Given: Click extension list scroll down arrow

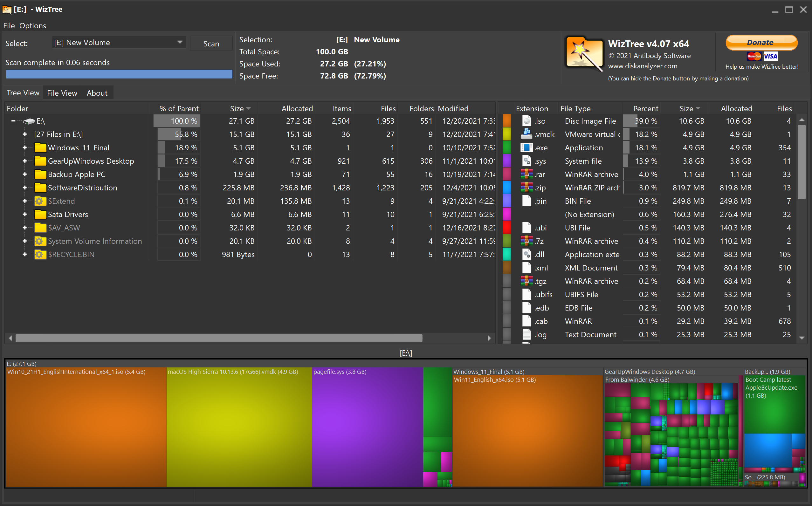Looking at the screenshot, I should pyautogui.click(x=802, y=338).
